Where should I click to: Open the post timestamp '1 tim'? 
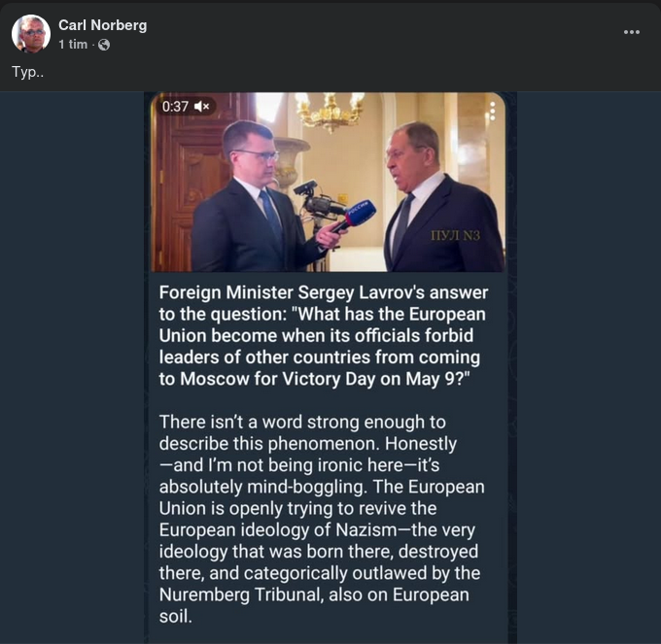pyautogui.click(x=73, y=45)
